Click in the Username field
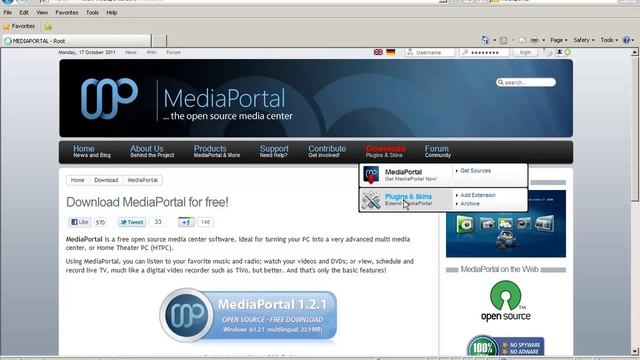The height and width of the screenshot is (360, 640). pos(430,52)
